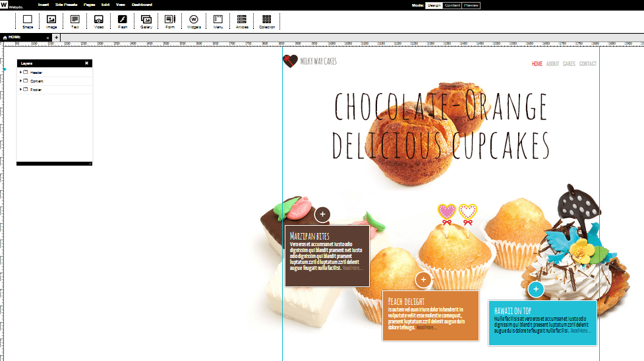Insert an Image element

[x=51, y=21]
